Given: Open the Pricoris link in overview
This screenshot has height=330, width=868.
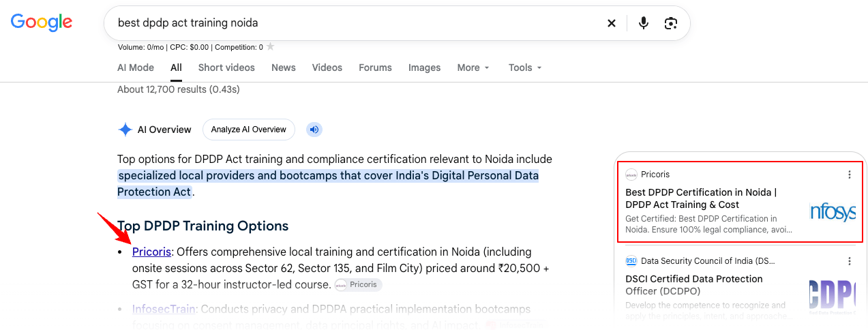Looking at the screenshot, I should [x=151, y=252].
